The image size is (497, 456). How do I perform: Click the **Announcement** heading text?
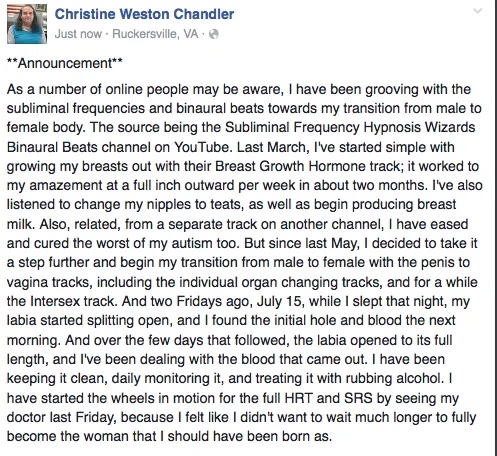tap(65, 63)
